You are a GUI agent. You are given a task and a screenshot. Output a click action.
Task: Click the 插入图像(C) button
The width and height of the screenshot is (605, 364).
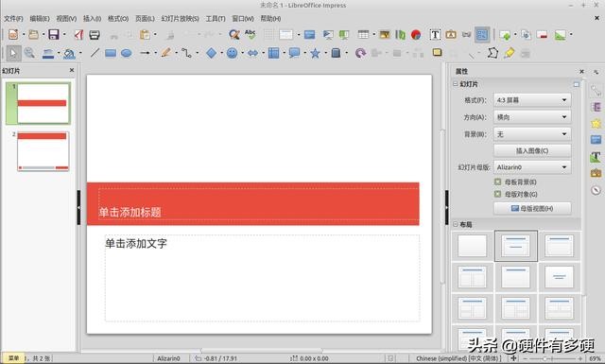[x=532, y=151]
